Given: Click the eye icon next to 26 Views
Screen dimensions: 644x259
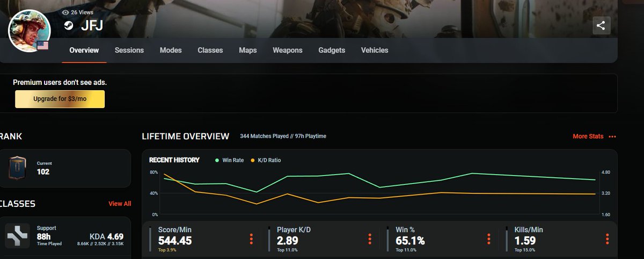Looking at the screenshot, I should tap(66, 12).
